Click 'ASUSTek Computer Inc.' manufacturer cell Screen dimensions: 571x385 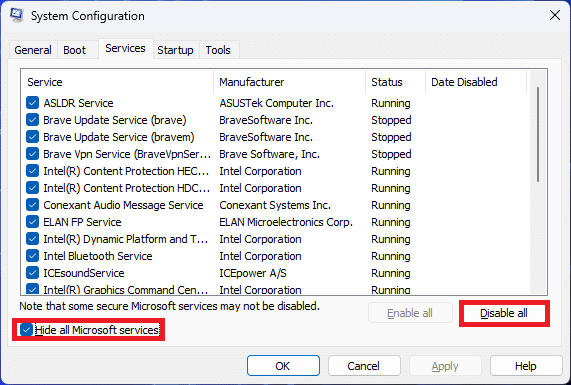point(276,103)
